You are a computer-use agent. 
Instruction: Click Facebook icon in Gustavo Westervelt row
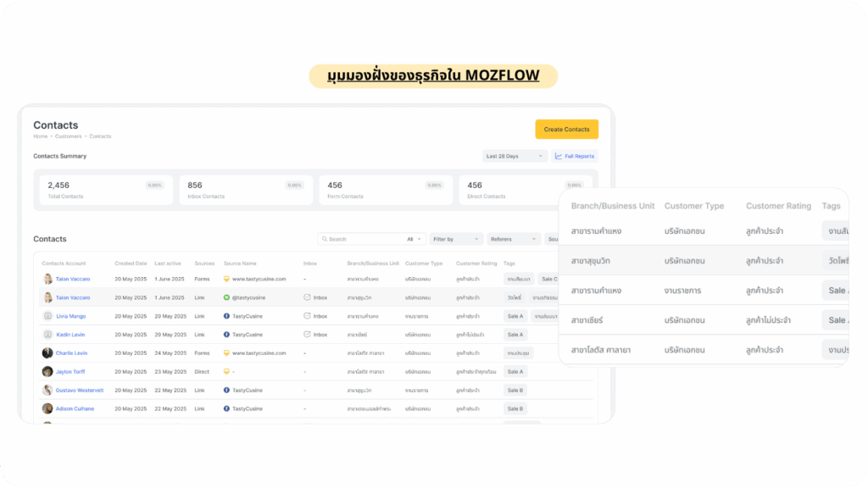click(226, 391)
